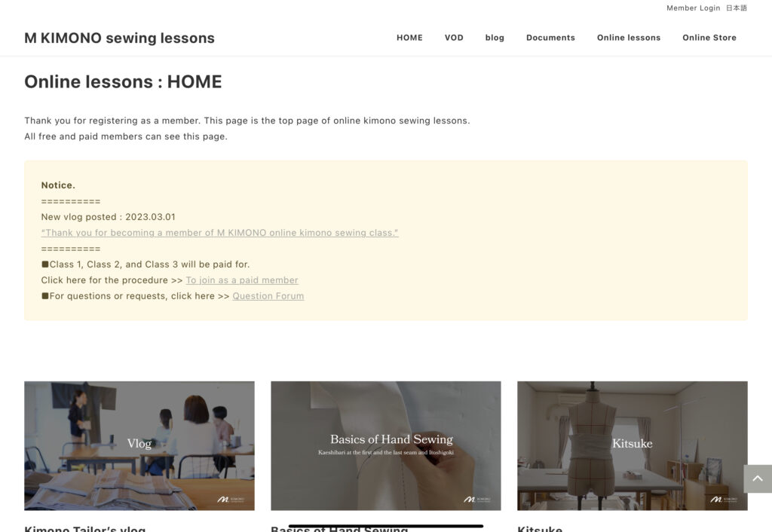Open the Vlog thumbnail image
The image size is (772, 532).
[x=139, y=445]
